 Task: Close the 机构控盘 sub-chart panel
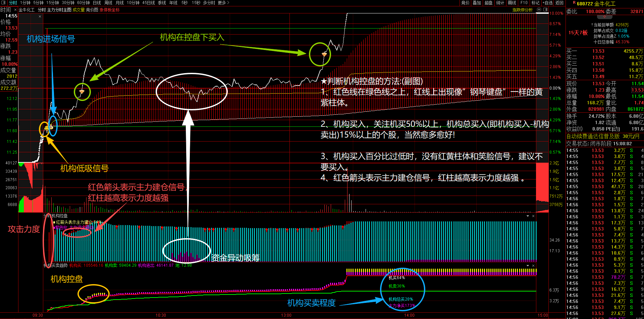533,216
